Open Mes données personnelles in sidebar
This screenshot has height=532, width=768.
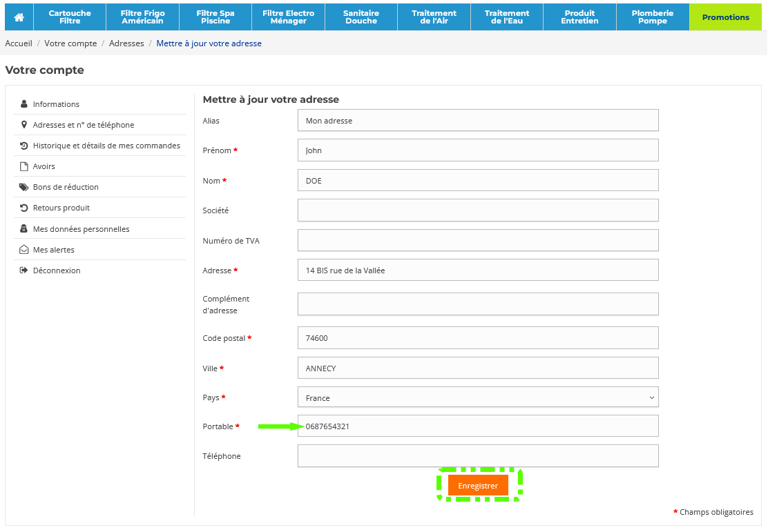pyautogui.click(x=81, y=229)
